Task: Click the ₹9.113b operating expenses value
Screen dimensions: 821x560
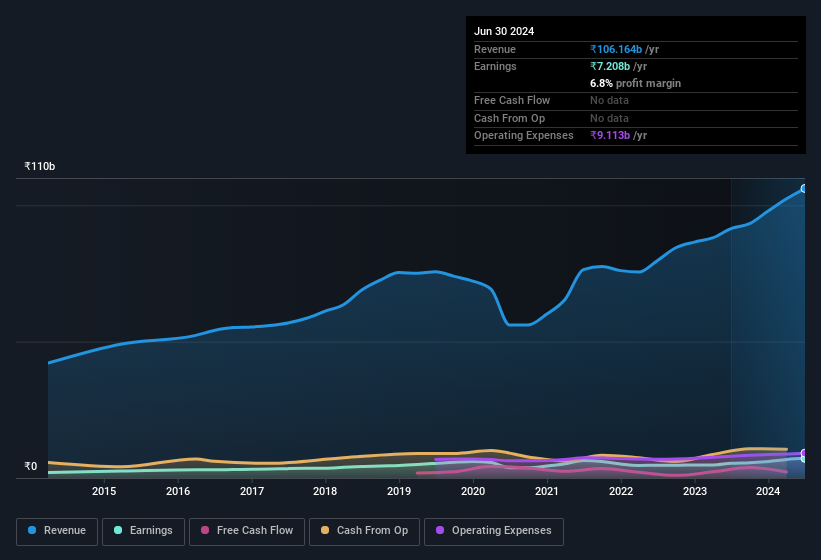Action: (610, 135)
